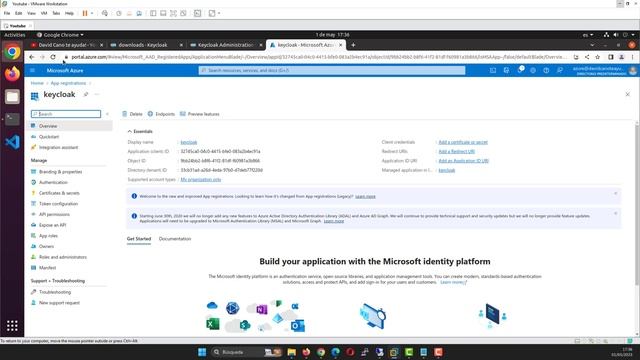Click the page's vertical scrollbar
This screenshot has height=360, width=640.
(x=637, y=204)
